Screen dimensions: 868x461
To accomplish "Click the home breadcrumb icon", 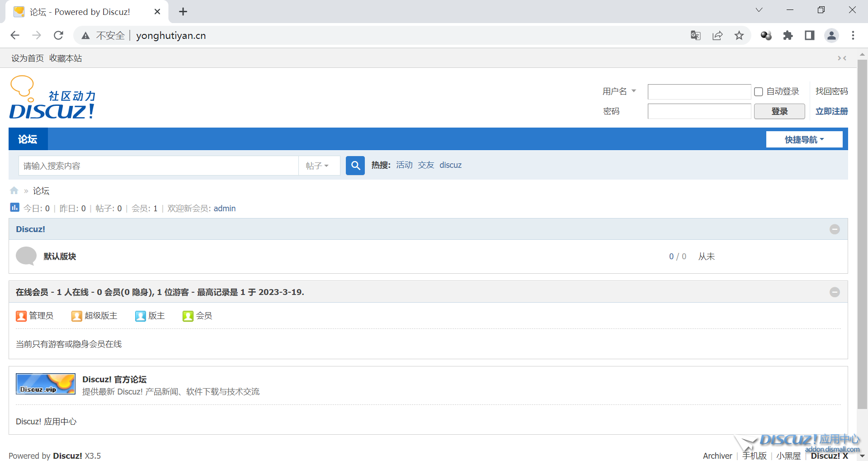I will pyautogui.click(x=14, y=190).
